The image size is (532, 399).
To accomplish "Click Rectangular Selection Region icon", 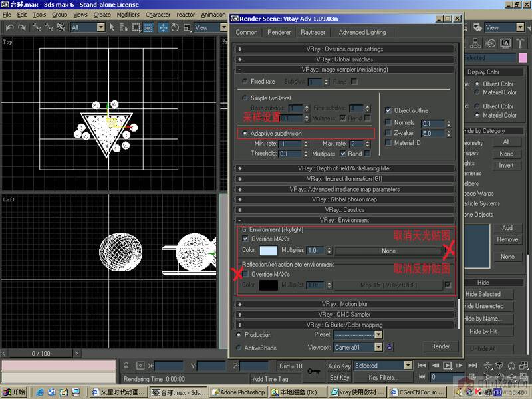I will (x=136, y=27).
